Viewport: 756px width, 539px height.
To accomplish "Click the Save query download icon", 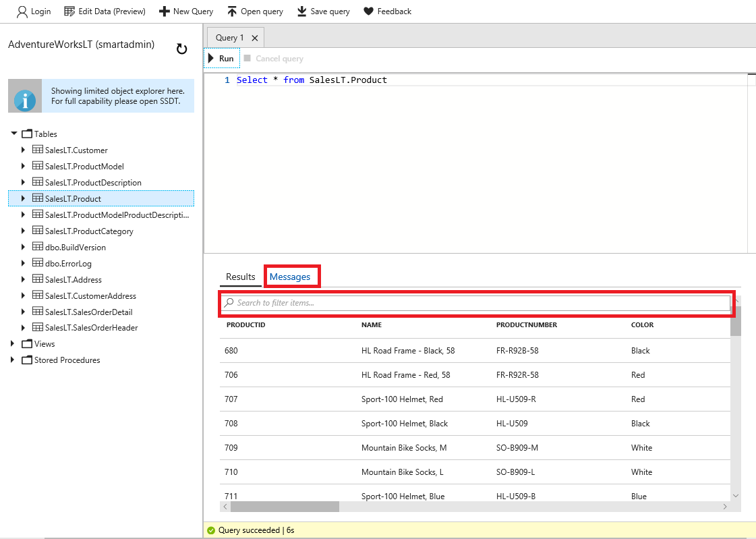I will click(x=301, y=11).
